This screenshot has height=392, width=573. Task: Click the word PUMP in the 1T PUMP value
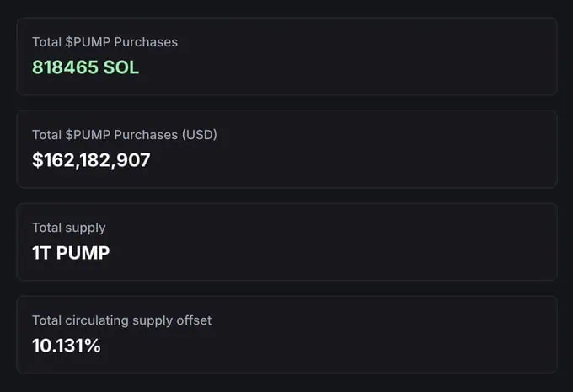click(83, 253)
